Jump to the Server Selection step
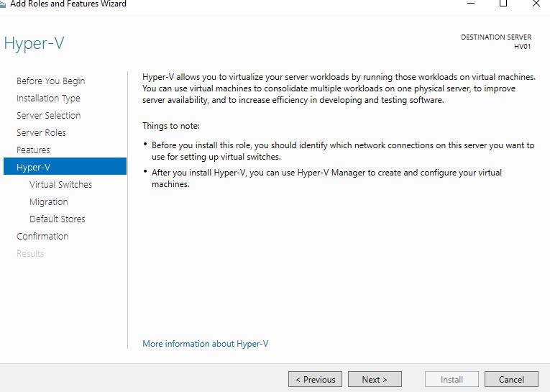 (x=48, y=116)
